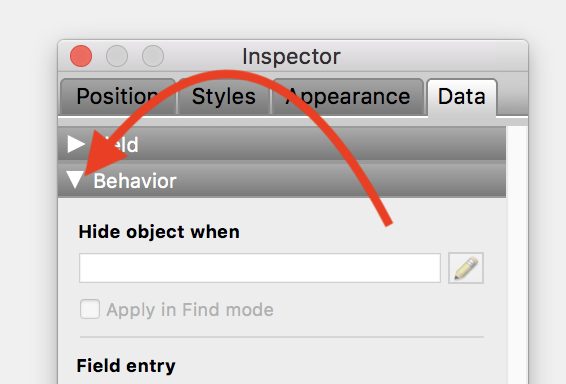The height and width of the screenshot is (384, 566).
Task: Close the Inspector with the red button
Action: tap(81, 56)
